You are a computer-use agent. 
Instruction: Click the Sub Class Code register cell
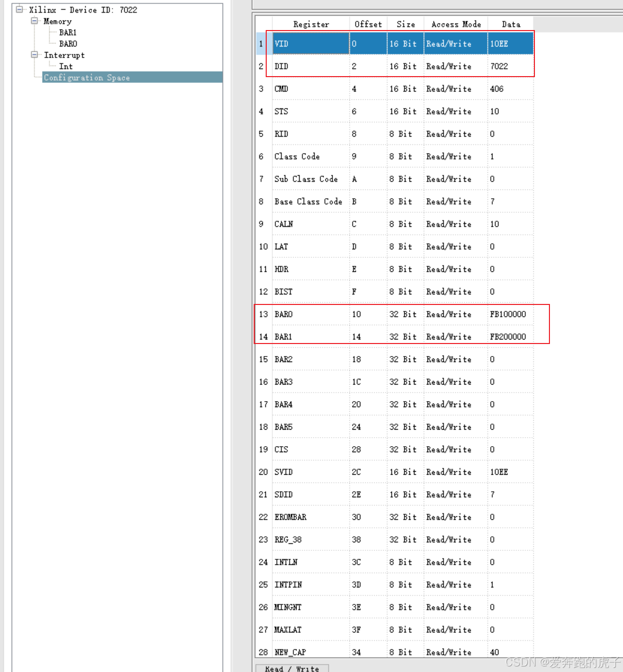pyautogui.click(x=311, y=179)
